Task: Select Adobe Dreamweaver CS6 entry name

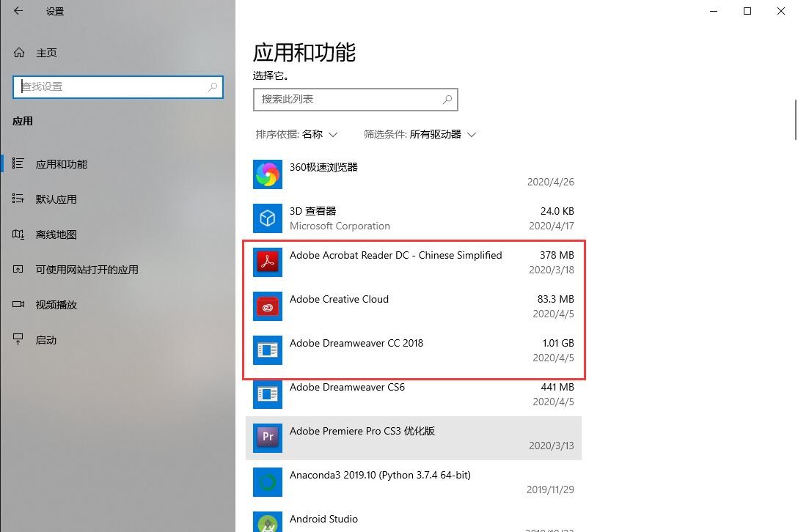Action: click(347, 387)
